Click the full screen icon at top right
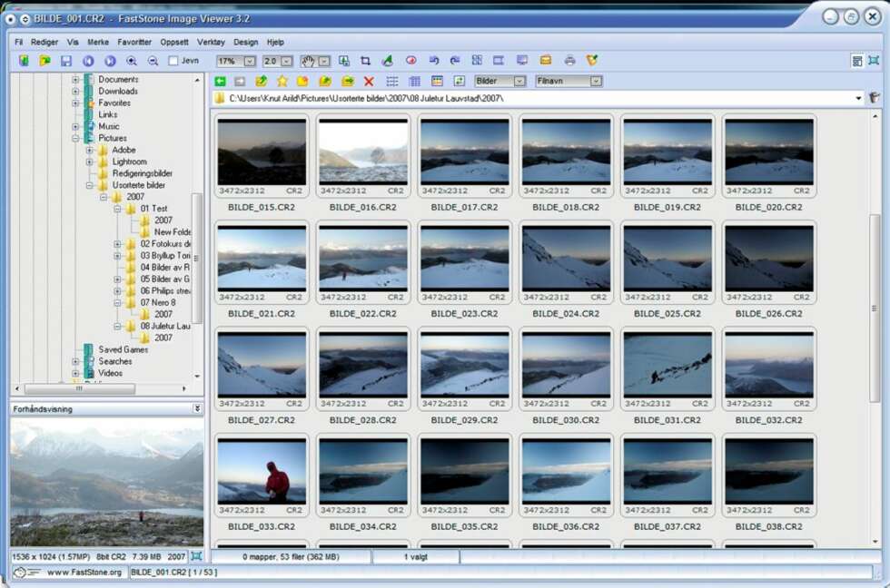The width and height of the screenshot is (890, 588). [x=874, y=61]
